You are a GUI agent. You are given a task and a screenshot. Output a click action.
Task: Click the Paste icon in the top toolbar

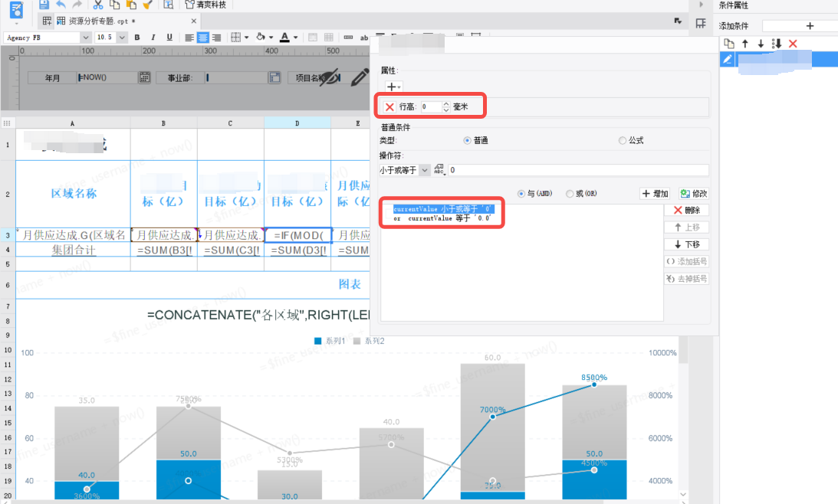pyautogui.click(x=131, y=5)
